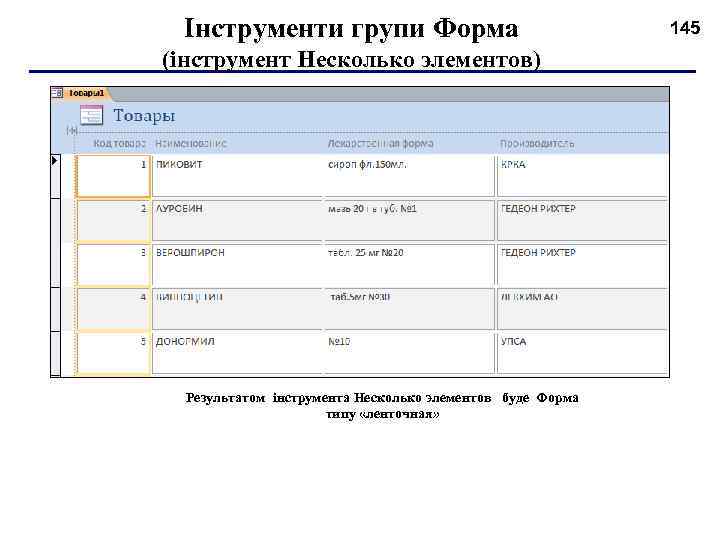This screenshot has height=540, width=720.
Task: Click the Наименование column header
Action: point(191,143)
